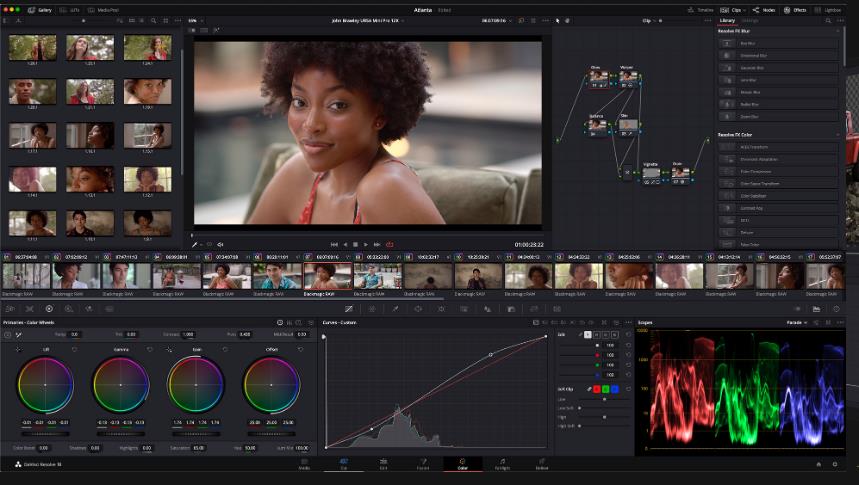
Task: Open the Effects library button
Action: [796, 9]
